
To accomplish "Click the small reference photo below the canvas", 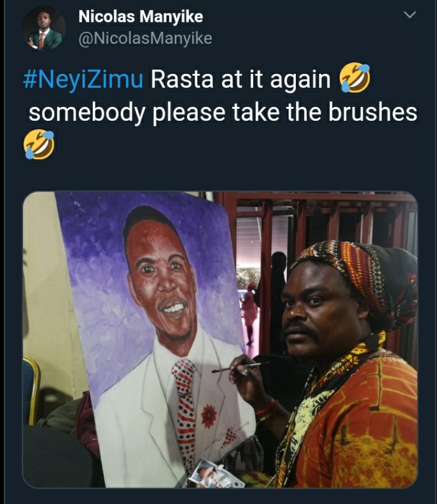I will [x=211, y=475].
